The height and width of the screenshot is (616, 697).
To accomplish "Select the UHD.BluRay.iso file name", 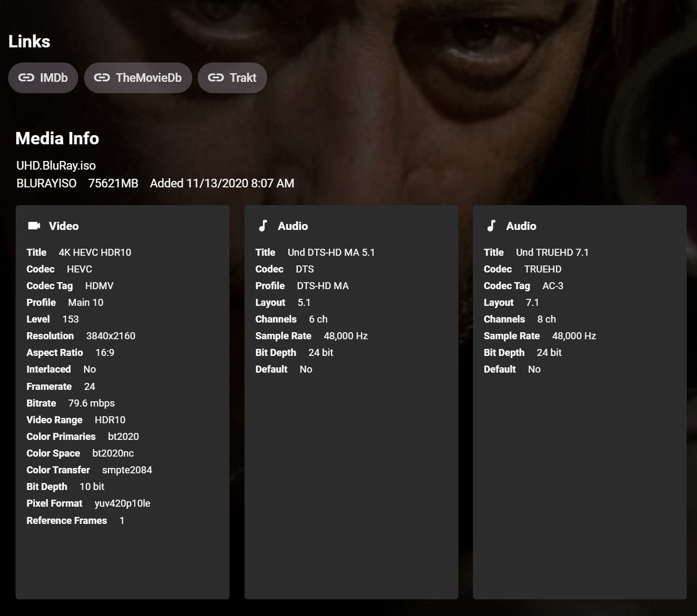I will point(56,165).
